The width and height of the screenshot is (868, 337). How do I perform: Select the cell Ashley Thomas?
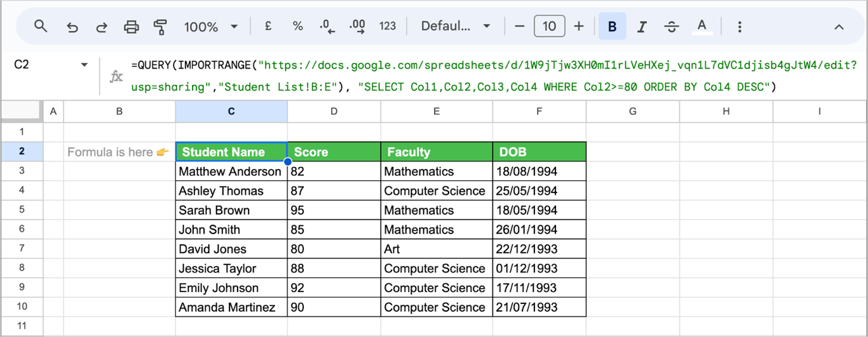pos(231,190)
